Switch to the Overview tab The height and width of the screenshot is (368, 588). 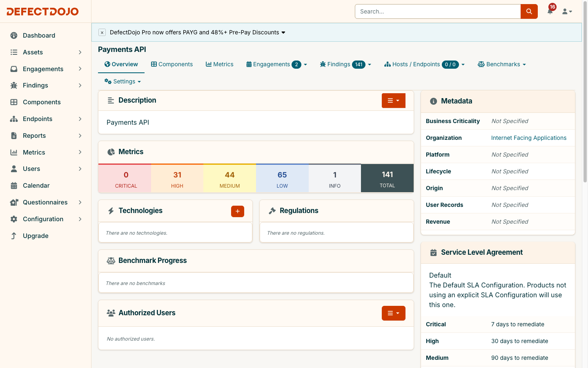[x=121, y=64]
